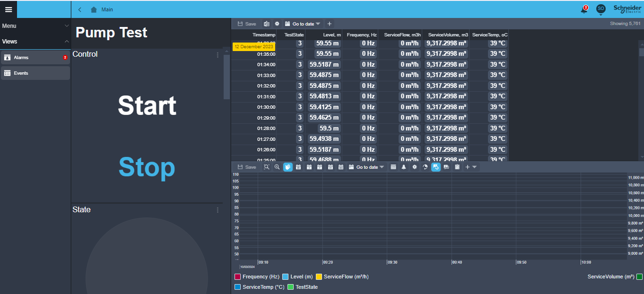Toggle ServiceVolume (m³) legend swatch
The height and width of the screenshot is (294, 644).
pos(639,277)
